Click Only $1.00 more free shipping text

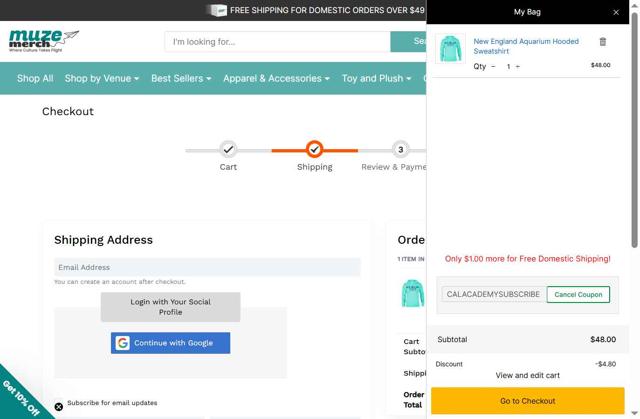(x=527, y=259)
